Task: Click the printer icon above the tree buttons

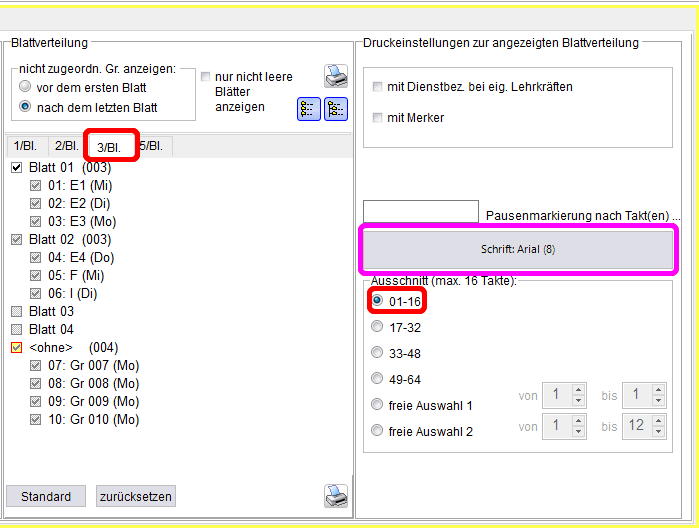Action: click(x=335, y=76)
